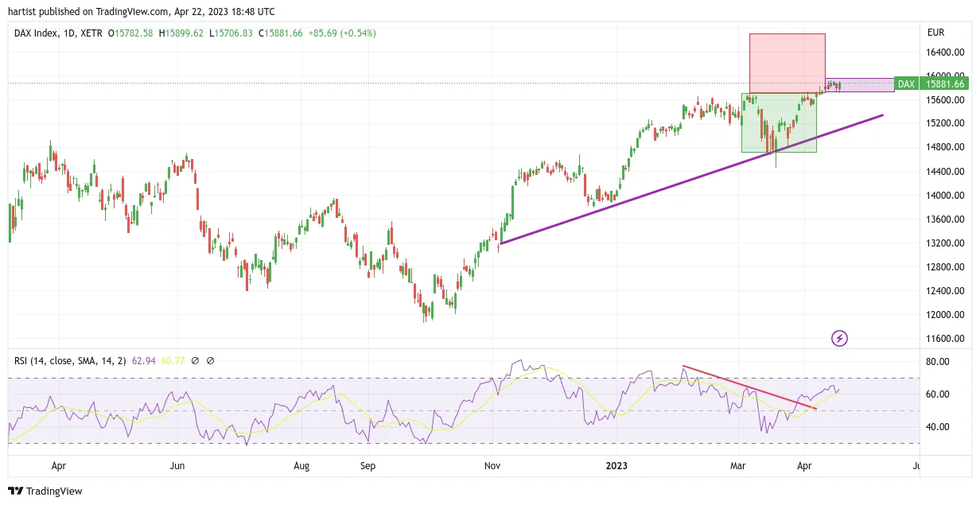This screenshot has height=505, width=980.
Task: Click the Nov label on time axis
Action: pyautogui.click(x=492, y=466)
